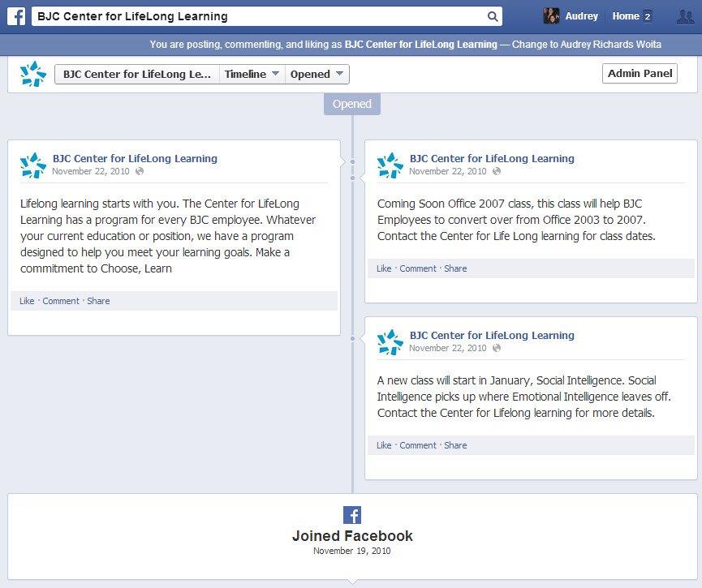Open the Admin Panel

coord(640,73)
